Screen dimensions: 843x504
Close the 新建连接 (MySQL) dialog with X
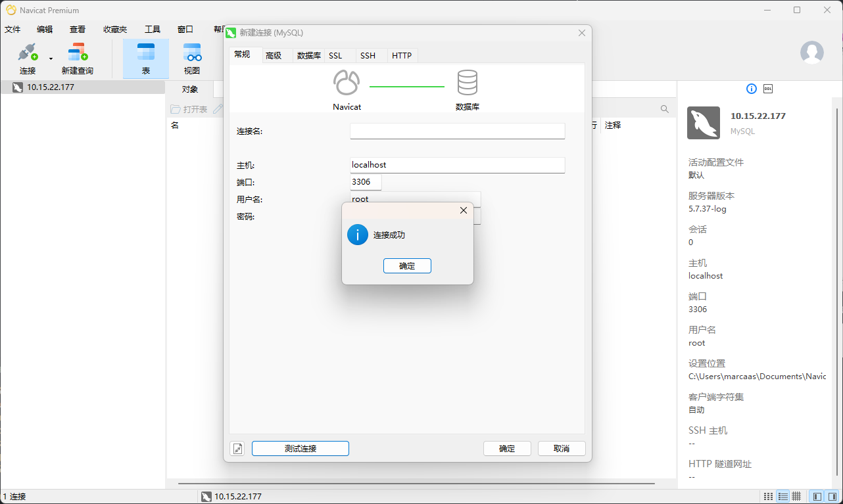(x=582, y=33)
